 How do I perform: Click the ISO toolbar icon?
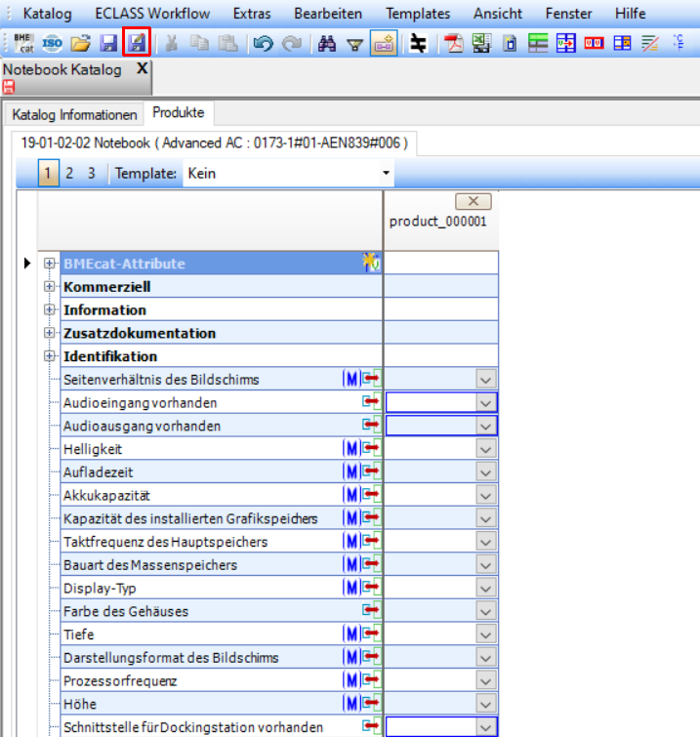click(53, 43)
